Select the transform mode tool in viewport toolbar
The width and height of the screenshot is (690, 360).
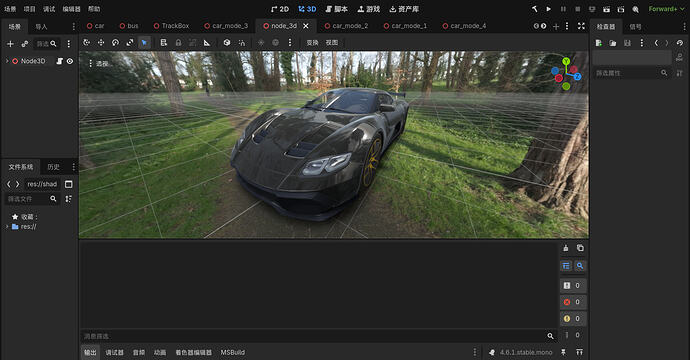point(87,43)
